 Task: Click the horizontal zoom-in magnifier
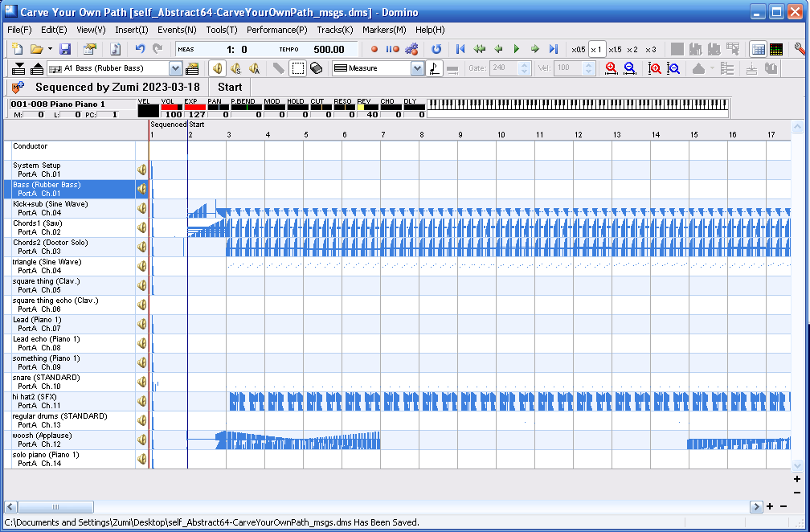(612, 68)
